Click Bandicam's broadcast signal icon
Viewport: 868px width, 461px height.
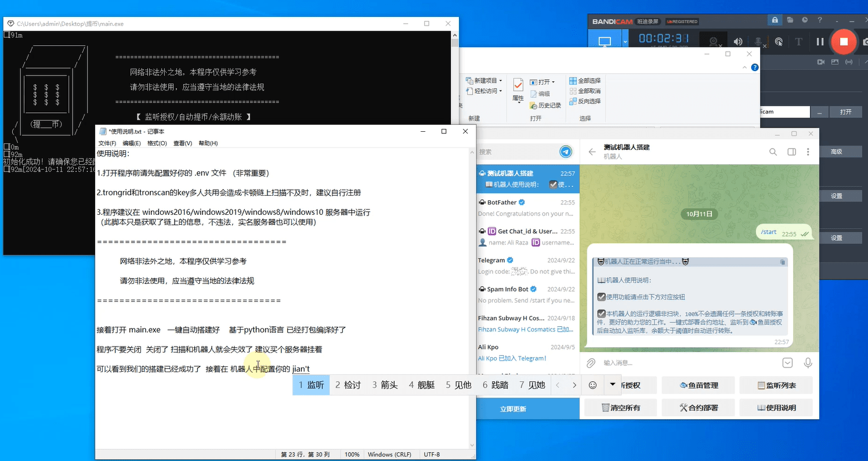tap(850, 62)
